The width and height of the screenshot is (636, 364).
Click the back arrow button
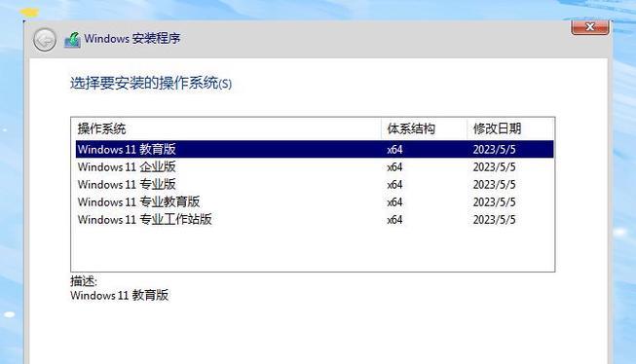point(45,40)
